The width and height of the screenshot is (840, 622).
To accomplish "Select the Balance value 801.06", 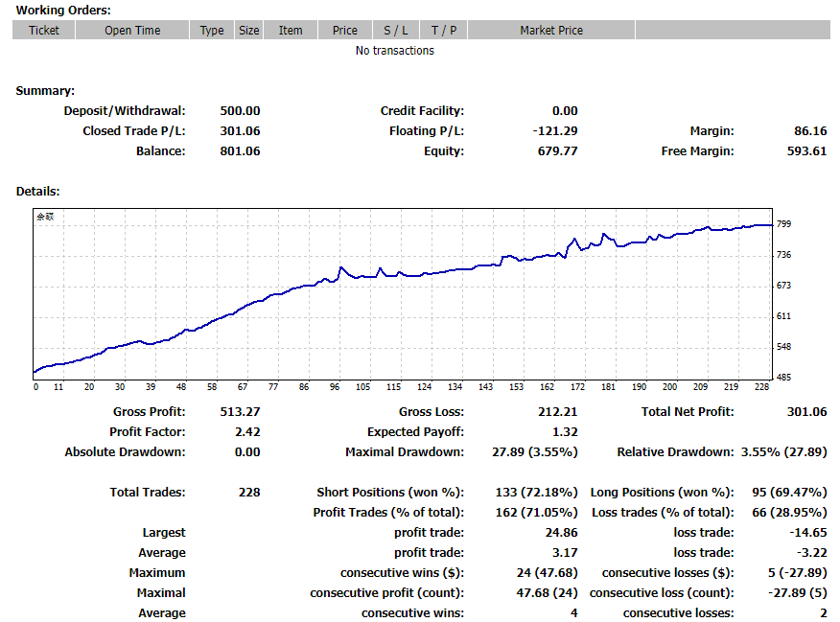I will click(x=240, y=151).
